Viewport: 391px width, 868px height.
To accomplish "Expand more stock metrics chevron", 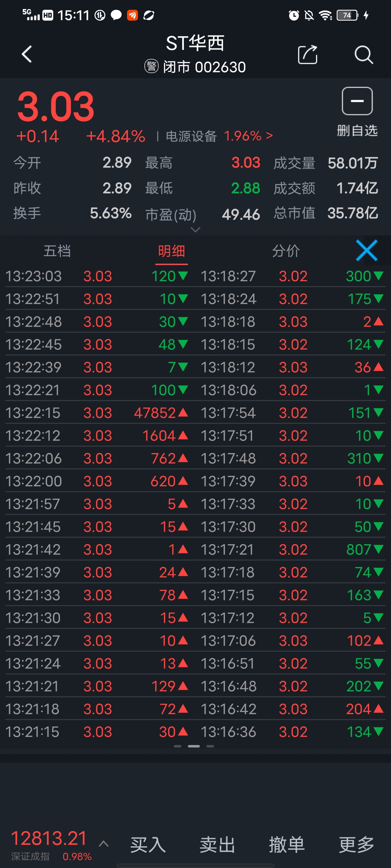I will coord(195,230).
